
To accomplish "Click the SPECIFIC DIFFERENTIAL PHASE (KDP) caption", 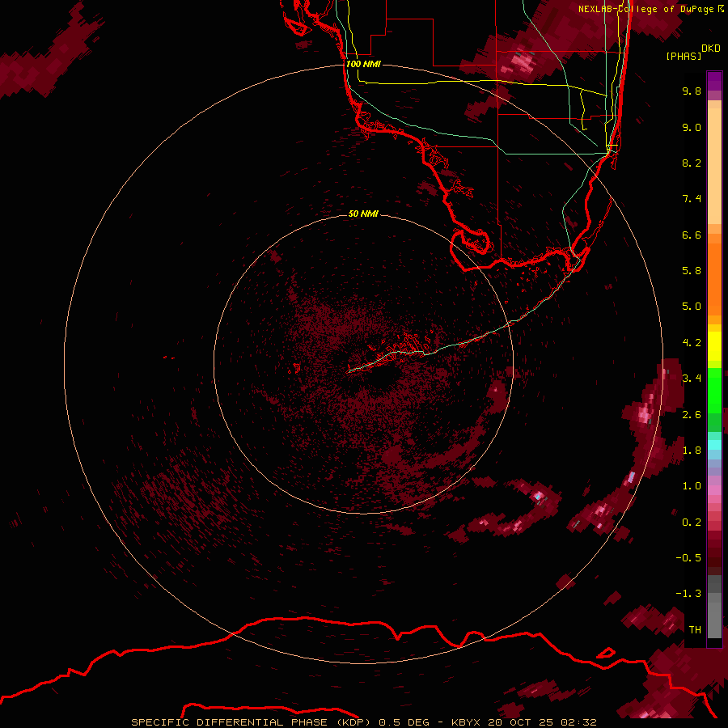I will (252, 722).
